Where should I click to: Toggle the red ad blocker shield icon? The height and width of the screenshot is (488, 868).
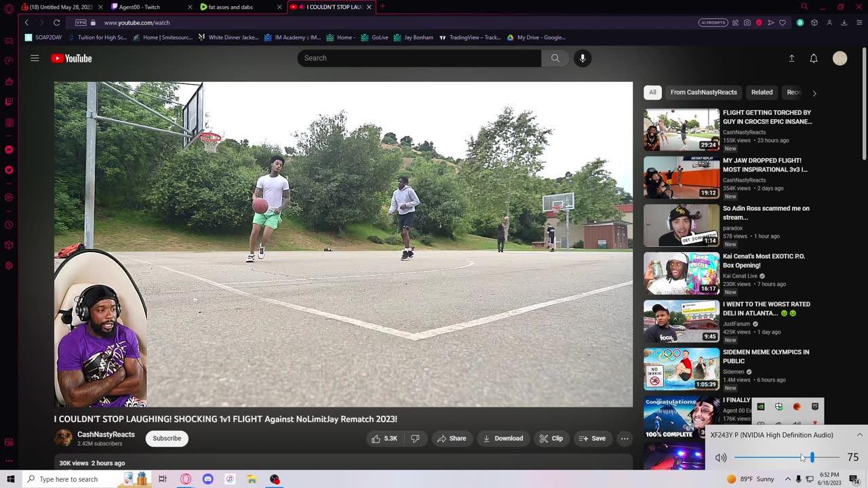pyautogui.click(x=759, y=22)
